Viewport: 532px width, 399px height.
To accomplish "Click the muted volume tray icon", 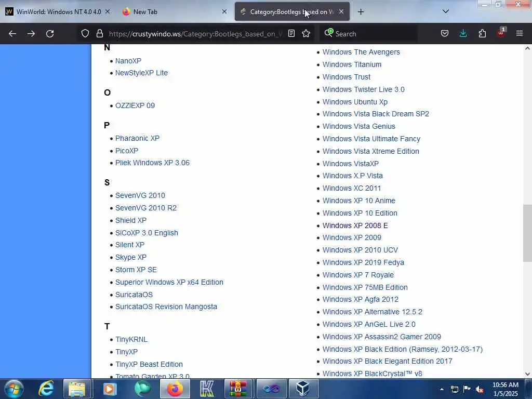I will (x=480, y=389).
